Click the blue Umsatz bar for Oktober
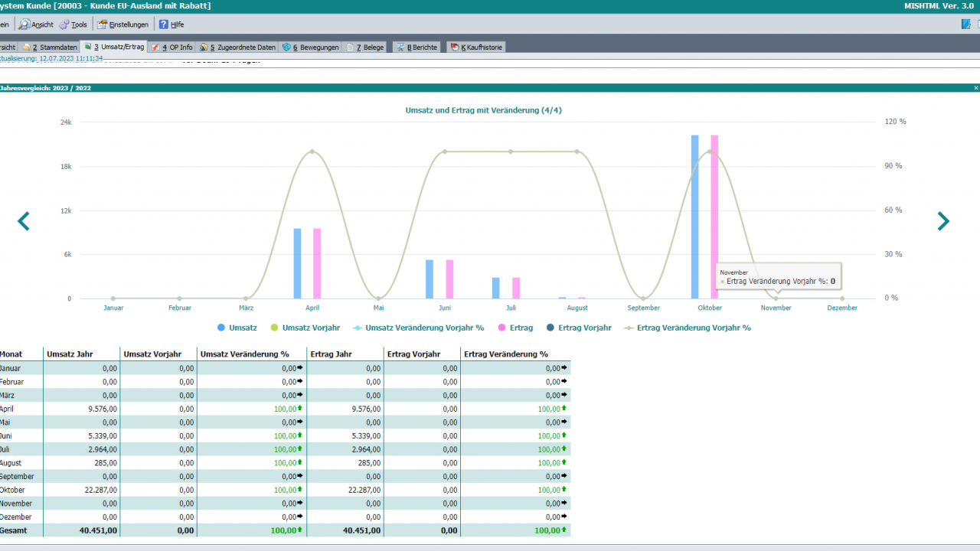 pos(695,217)
